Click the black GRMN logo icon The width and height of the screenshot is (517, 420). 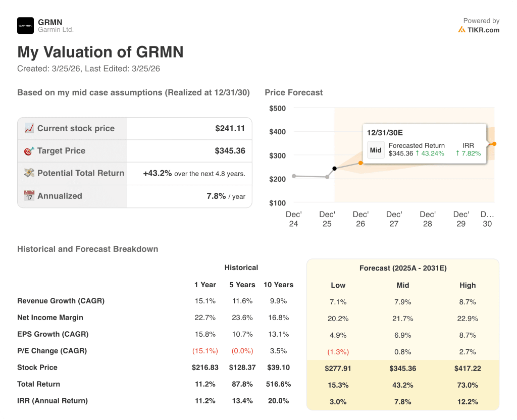tap(24, 25)
